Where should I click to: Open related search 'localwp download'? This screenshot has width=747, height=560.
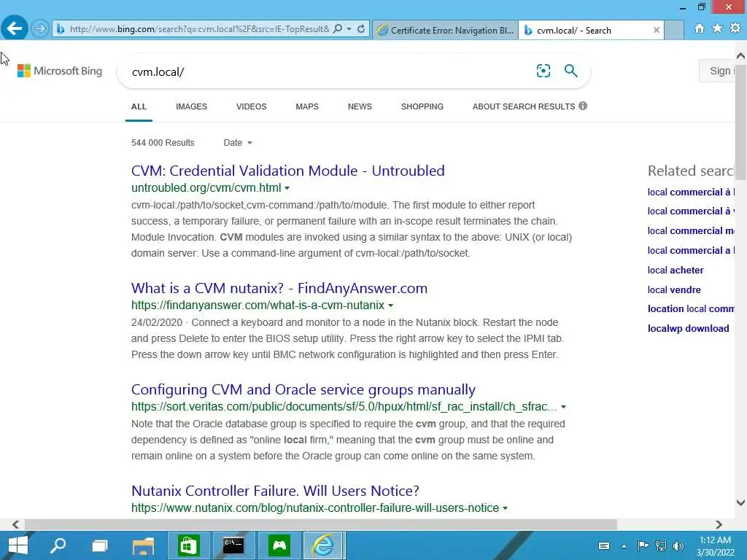pyautogui.click(x=688, y=329)
